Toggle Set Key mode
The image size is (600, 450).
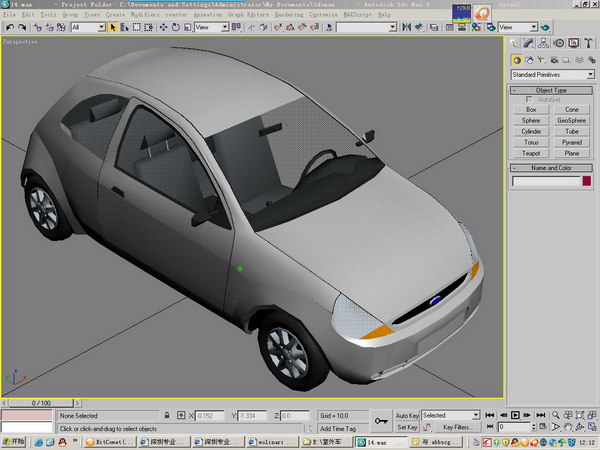click(407, 427)
